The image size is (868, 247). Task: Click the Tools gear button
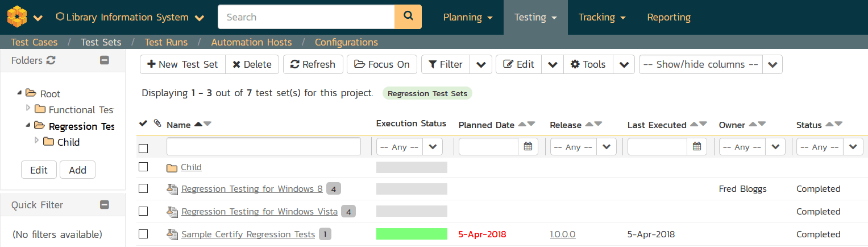tap(588, 64)
